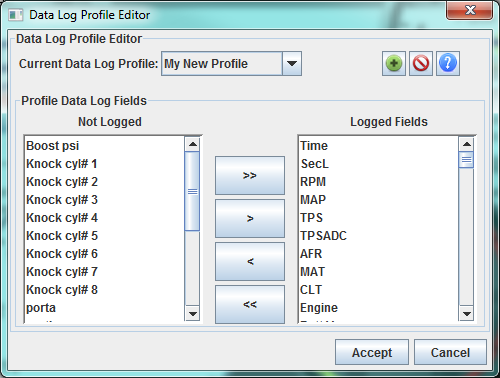
Task: Select AFR in Logged Fields
Action: (x=379, y=254)
